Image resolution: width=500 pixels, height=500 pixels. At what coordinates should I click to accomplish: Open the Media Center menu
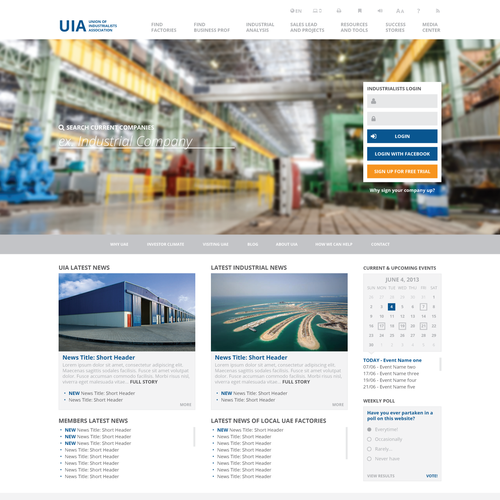431,27
